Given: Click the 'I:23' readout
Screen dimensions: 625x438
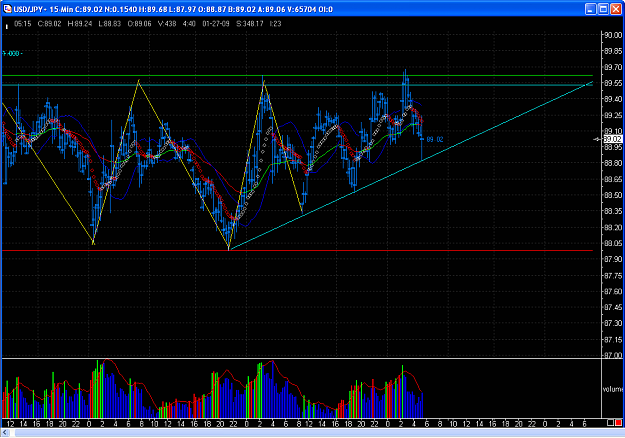Looking at the screenshot, I should (x=275, y=24).
